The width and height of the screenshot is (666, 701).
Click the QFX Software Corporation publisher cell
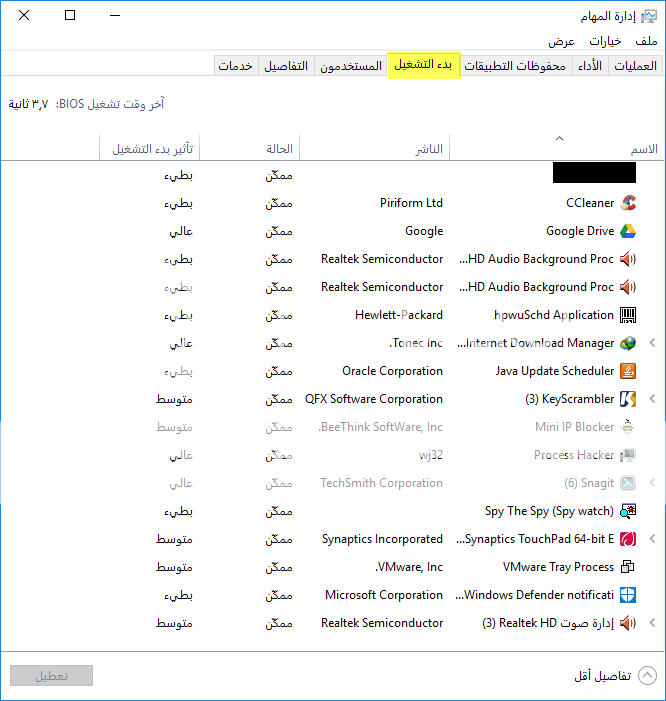tap(374, 399)
